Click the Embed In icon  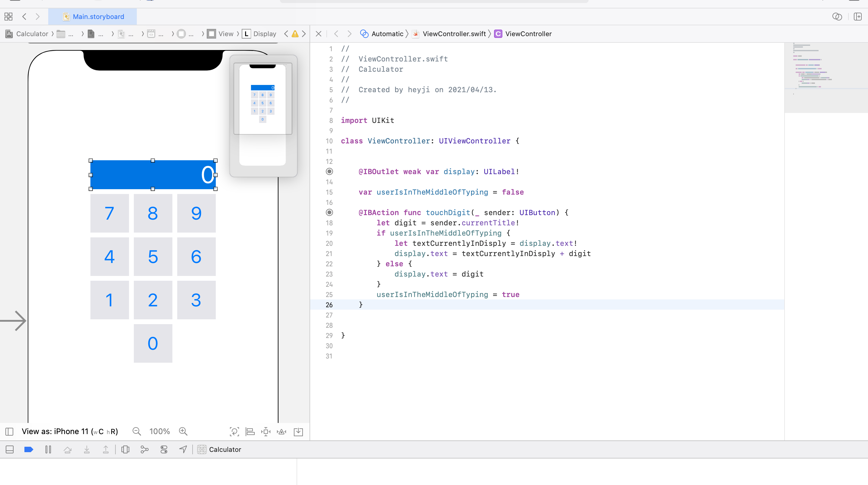click(x=298, y=431)
